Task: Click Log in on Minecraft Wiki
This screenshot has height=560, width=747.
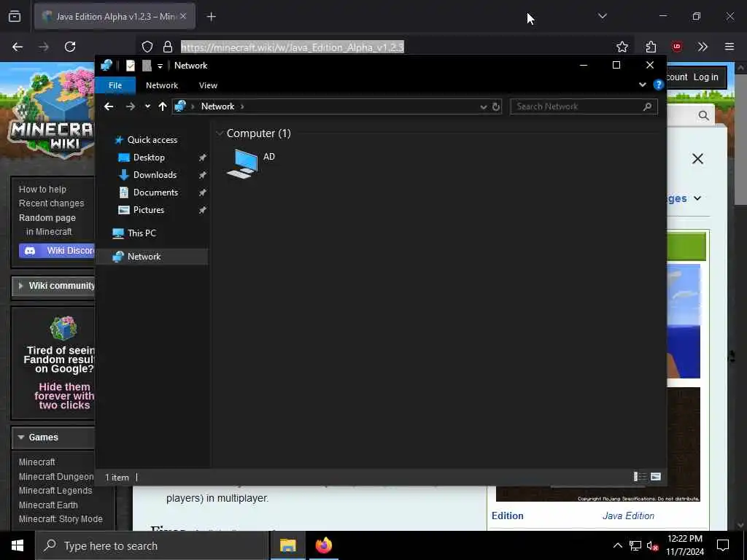Action: coord(705,77)
